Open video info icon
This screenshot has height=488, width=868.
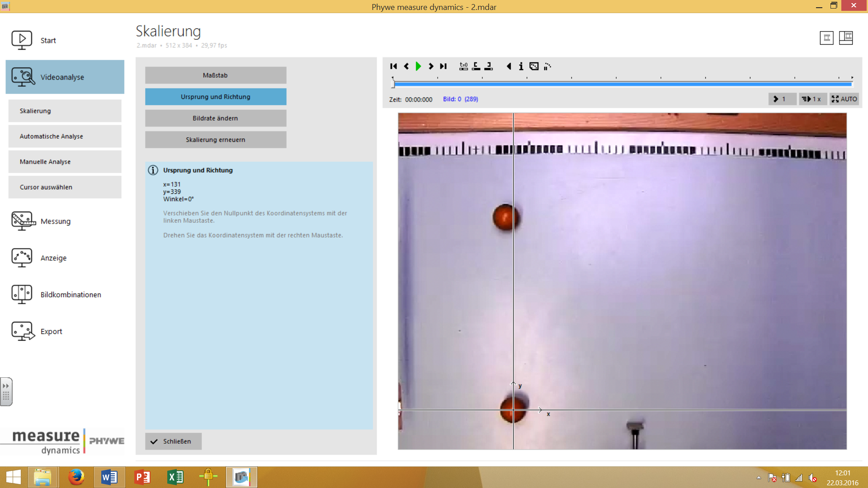coord(521,66)
